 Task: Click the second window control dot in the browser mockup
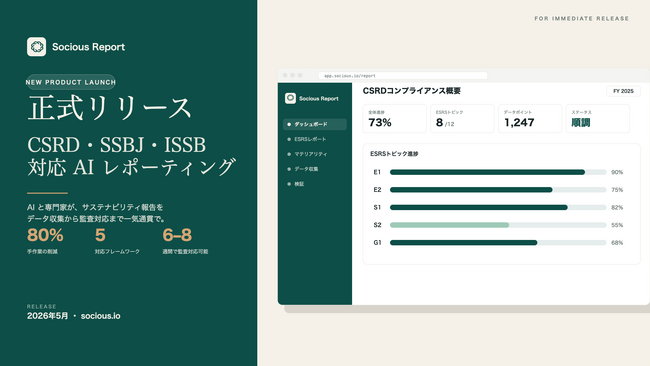(x=292, y=75)
